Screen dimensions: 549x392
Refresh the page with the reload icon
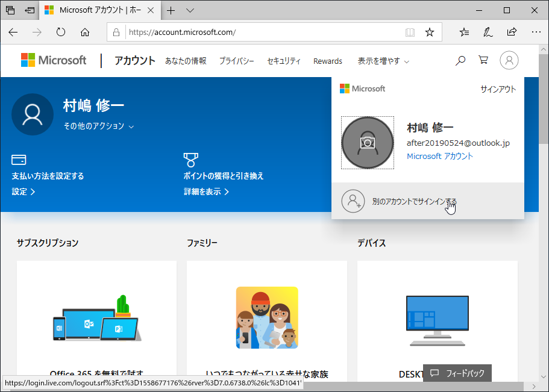pyautogui.click(x=61, y=33)
